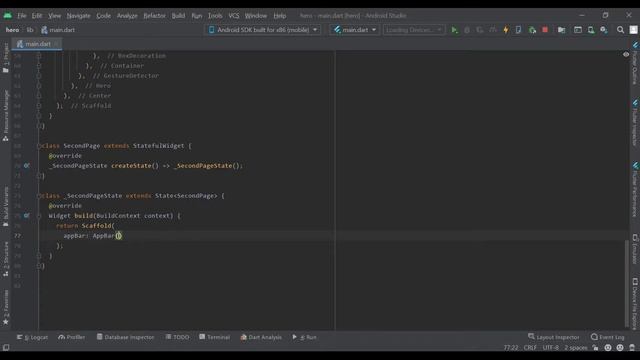Screen dimensions: 640x360
Task: Click main.dart breadcrumb in navigation bar
Action: click(x=58, y=30)
